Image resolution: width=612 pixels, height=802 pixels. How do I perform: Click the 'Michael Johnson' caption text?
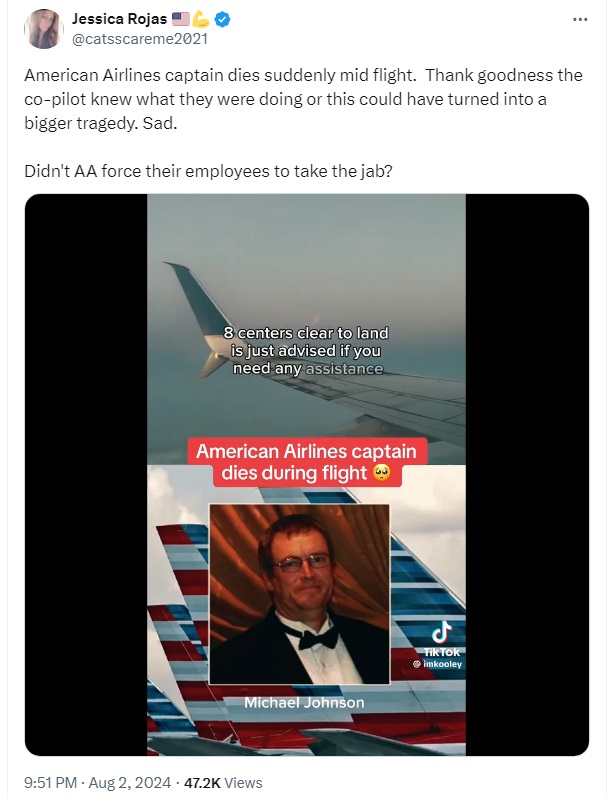coord(304,703)
